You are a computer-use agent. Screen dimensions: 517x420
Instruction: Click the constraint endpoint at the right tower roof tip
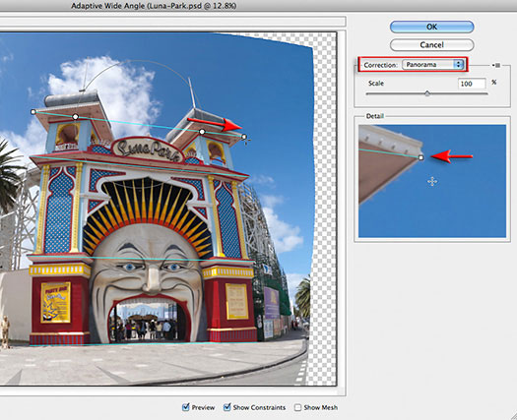pos(243,137)
